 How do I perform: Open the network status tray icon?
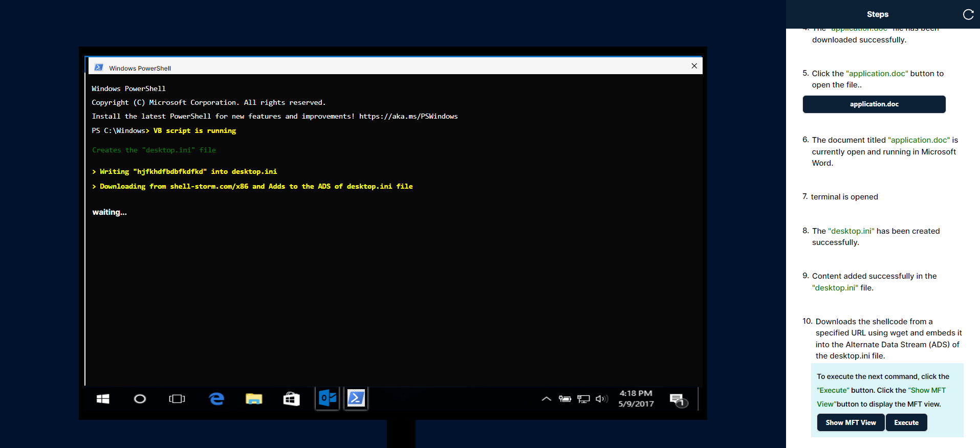point(583,399)
